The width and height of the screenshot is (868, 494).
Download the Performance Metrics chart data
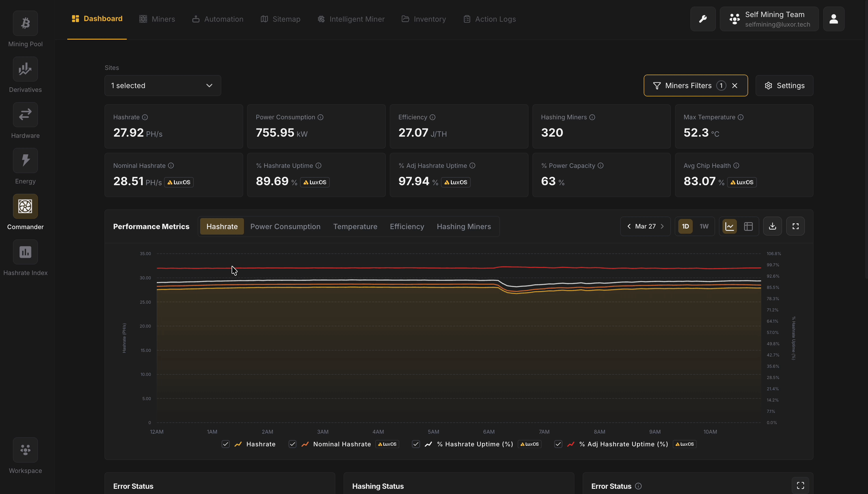772,226
